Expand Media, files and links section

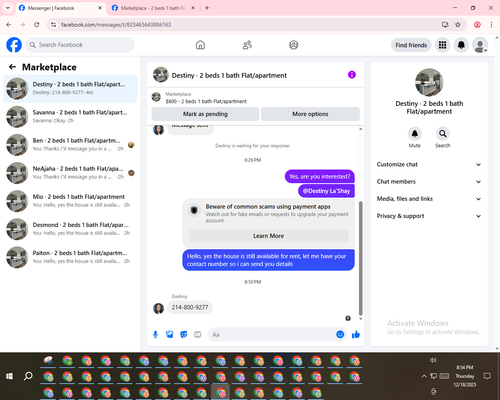pyautogui.click(x=429, y=199)
